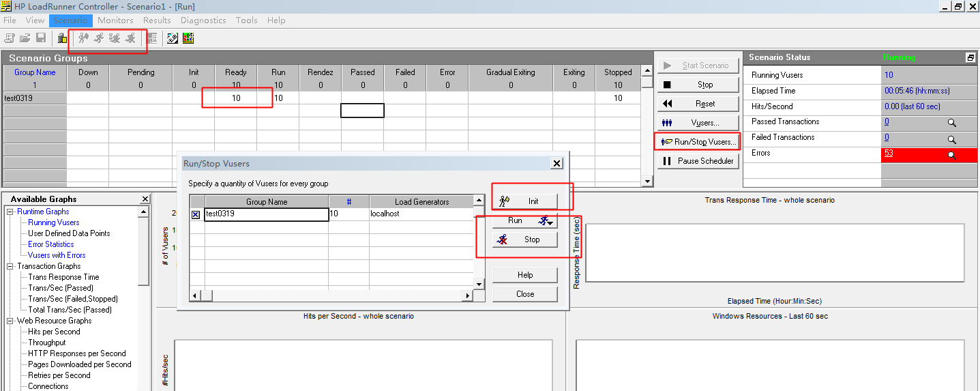Click the Passed Transactions count link
The width and height of the screenshot is (980, 391).
pos(887,121)
